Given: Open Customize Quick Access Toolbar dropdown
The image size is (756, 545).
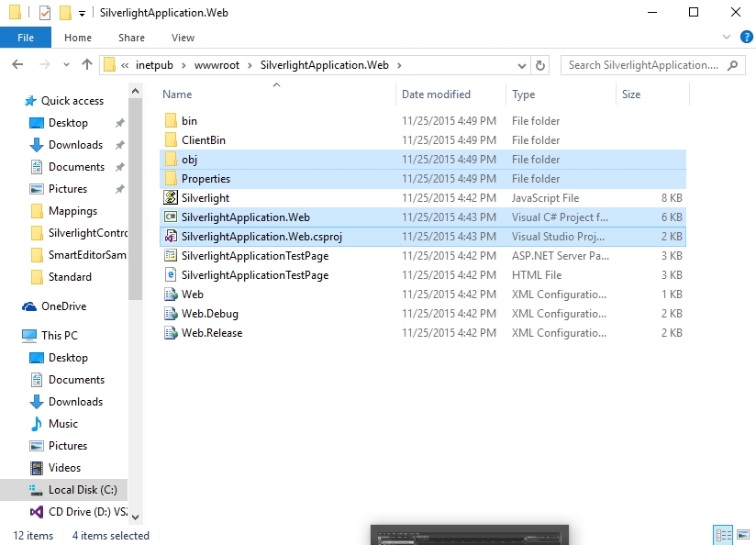Looking at the screenshot, I should [83, 13].
